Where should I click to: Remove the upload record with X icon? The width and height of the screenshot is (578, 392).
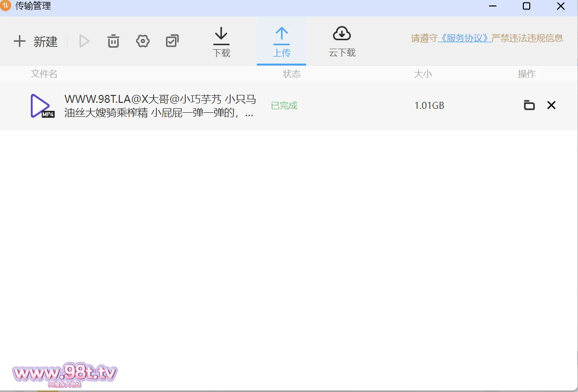pyautogui.click(x=551, y=105)
